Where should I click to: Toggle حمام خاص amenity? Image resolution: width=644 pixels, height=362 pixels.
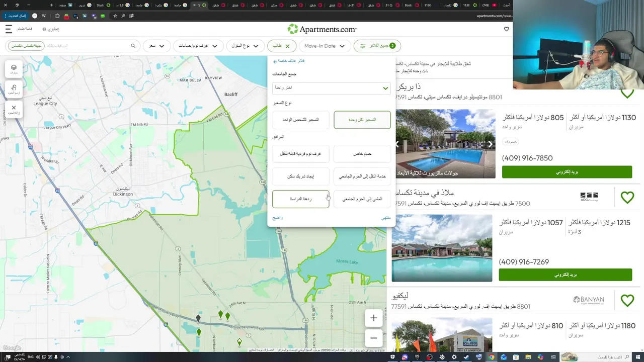(362, 154)
